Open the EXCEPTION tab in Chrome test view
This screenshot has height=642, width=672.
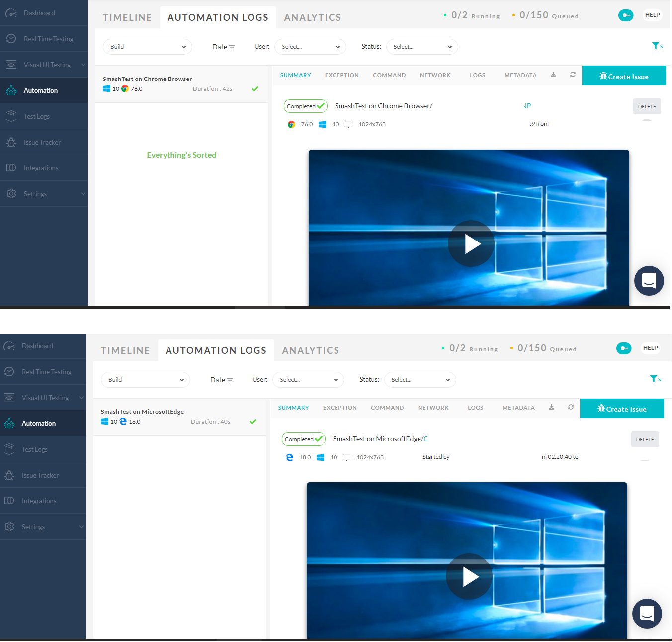(x=342, y=75)
